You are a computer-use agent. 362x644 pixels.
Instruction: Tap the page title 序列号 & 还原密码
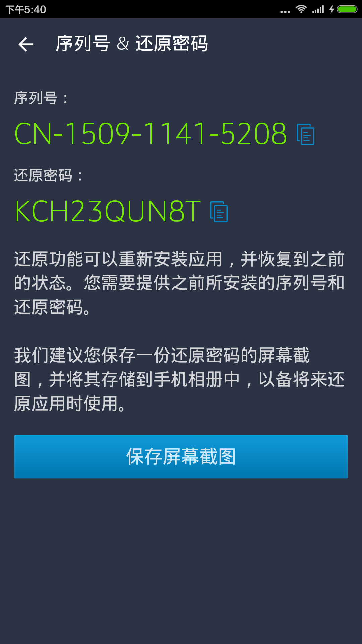pyautogui.click(x=132, y=44)
